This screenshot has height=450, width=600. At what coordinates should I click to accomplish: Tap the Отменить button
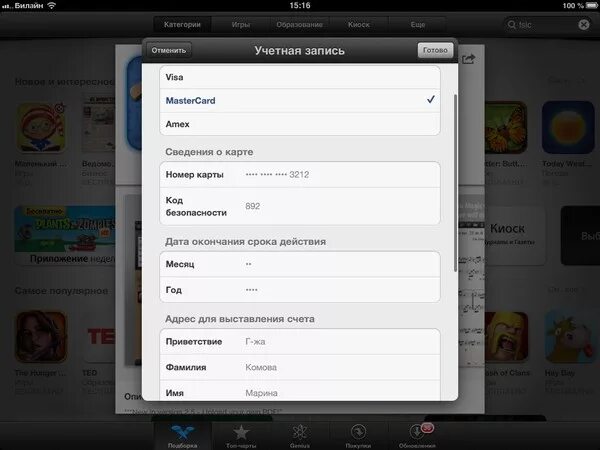click(169, 51)
